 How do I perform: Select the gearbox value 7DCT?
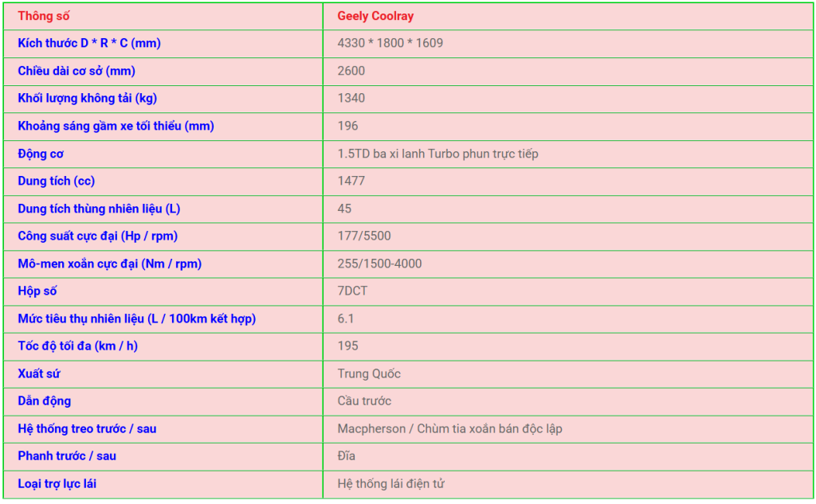(x=353, y=291)
